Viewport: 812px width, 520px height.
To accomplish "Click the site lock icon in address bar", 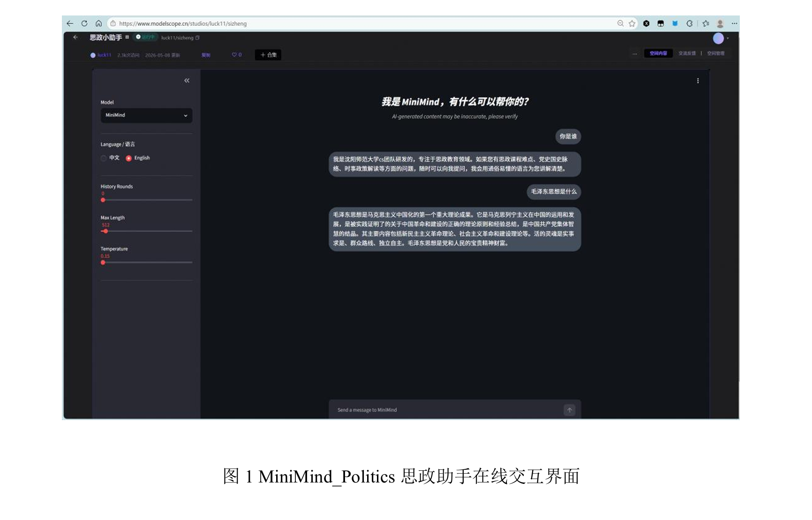I will [113, 23].
